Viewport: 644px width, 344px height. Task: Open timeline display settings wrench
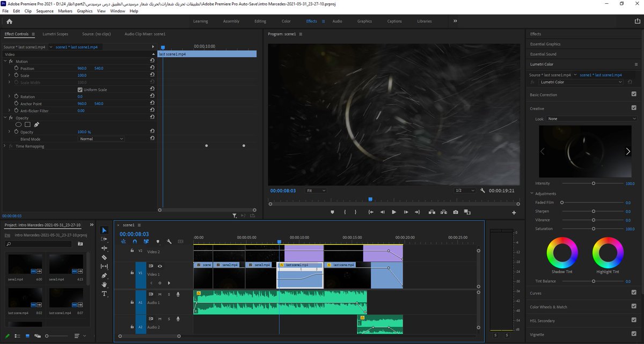[169, 241]
